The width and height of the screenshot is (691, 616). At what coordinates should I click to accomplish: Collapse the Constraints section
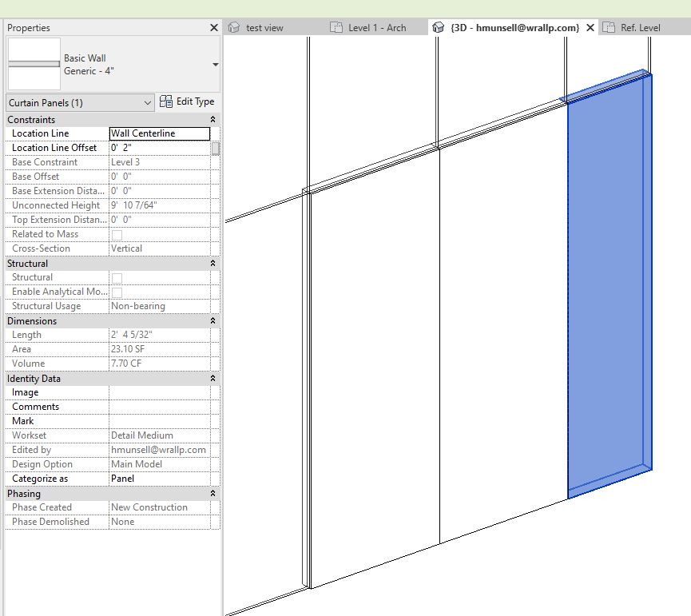212,118
